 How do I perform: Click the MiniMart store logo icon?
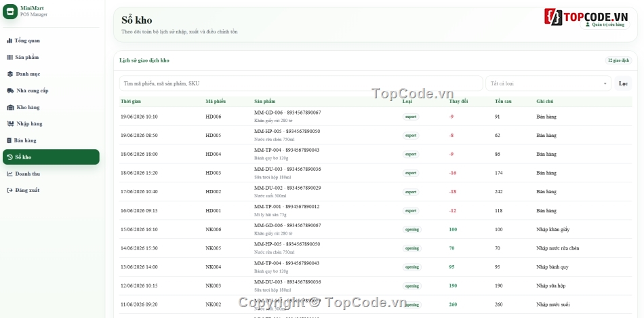click(x=10, y=12)
